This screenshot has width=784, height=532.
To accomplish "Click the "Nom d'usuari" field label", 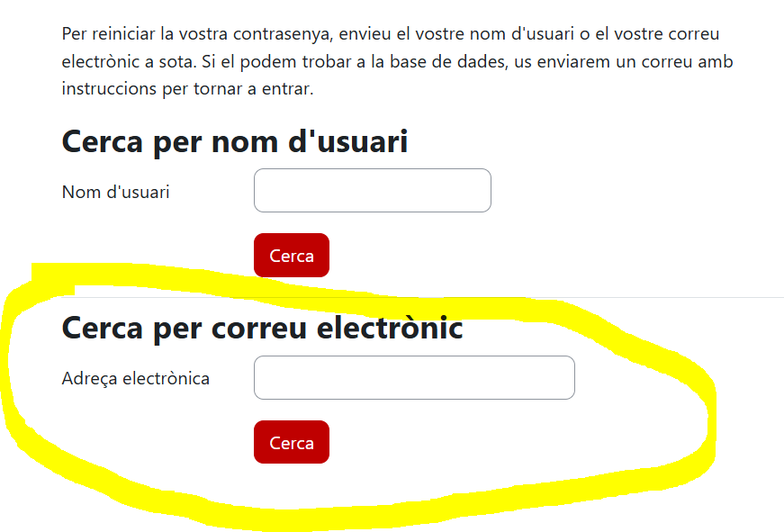I will tap(115, 192).
